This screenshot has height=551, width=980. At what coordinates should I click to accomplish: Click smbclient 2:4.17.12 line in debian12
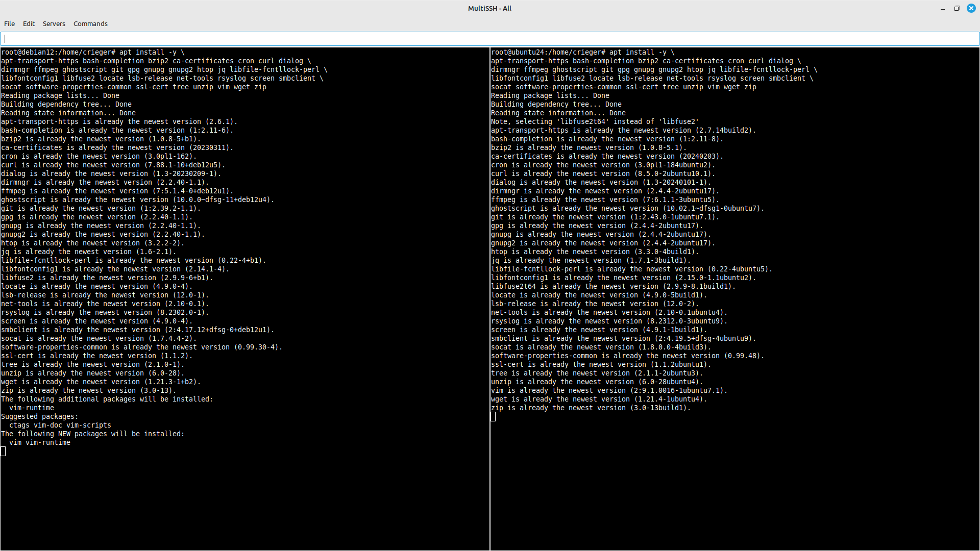pyautogui.click(x=138, y=330)
